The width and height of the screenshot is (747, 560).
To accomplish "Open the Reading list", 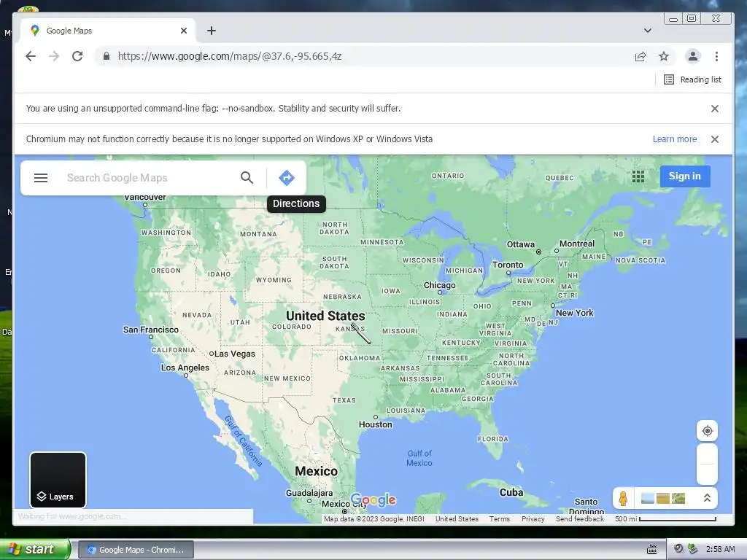I will coord(693,79).
